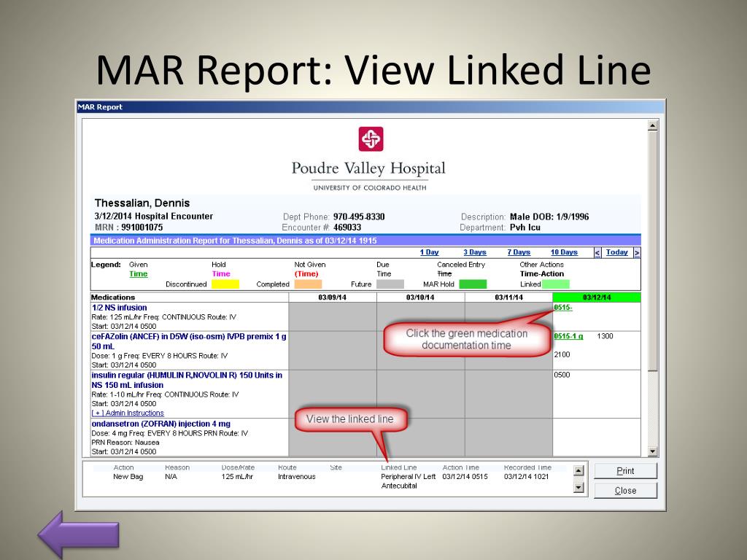
Task: Select the insulin regular infusion medication
Action: [187, 380]
